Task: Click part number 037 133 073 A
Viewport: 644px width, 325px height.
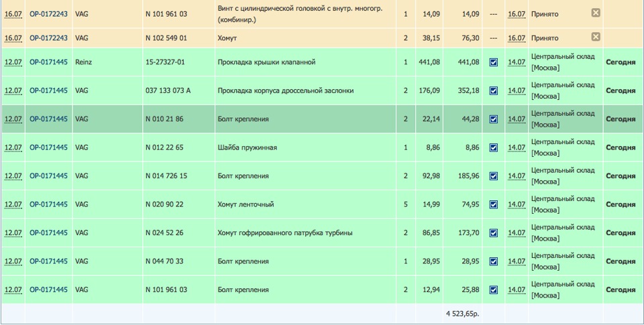Action: pos(168,90)
